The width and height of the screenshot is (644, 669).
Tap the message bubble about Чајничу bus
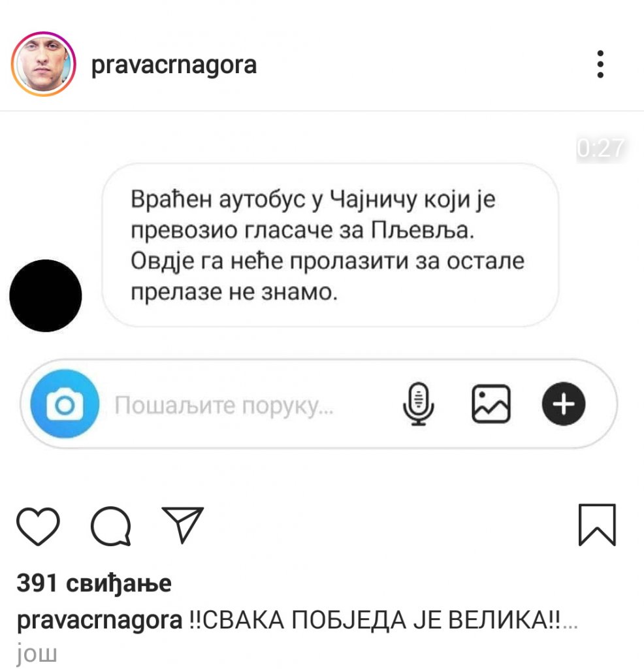(330, 245)
